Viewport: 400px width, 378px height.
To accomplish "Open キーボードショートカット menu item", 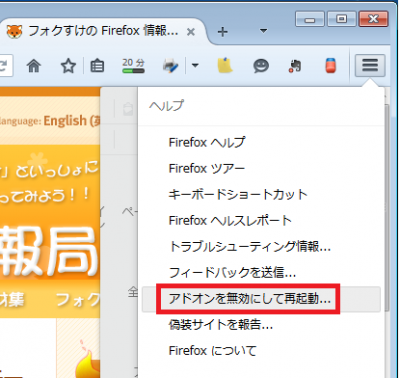I will pyautogui.click(x=261, y=194).
